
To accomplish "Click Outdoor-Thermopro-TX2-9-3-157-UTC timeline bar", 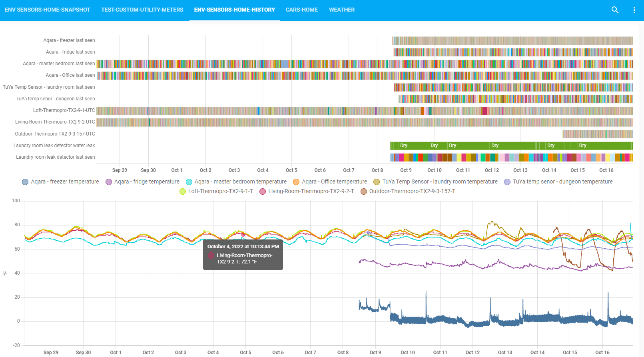I will 598,134.
